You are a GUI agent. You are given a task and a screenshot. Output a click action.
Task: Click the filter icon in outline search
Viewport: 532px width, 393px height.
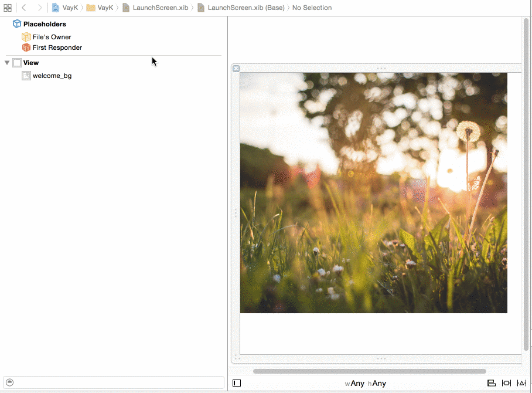click(x=10, y=382)
